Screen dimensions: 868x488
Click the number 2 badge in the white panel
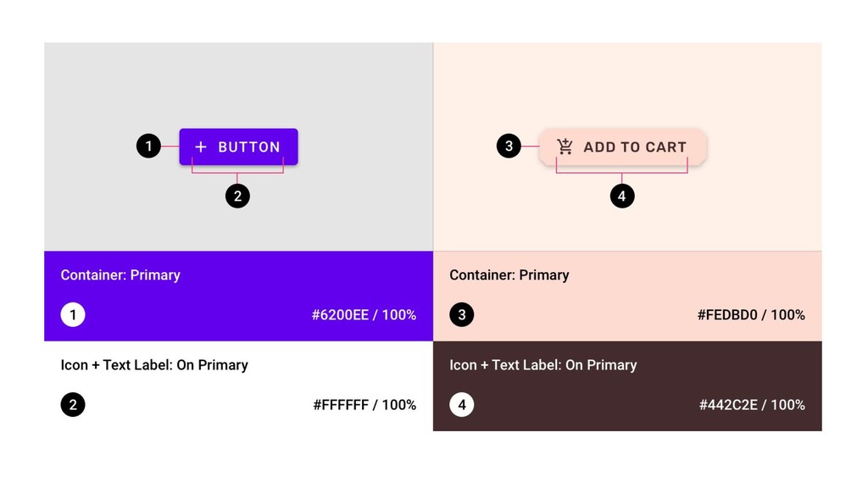(x=73, y=404)
